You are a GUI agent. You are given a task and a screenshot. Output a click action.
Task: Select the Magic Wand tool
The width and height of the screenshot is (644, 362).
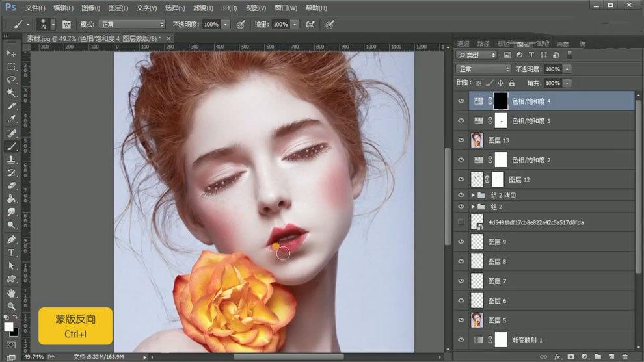11,93
